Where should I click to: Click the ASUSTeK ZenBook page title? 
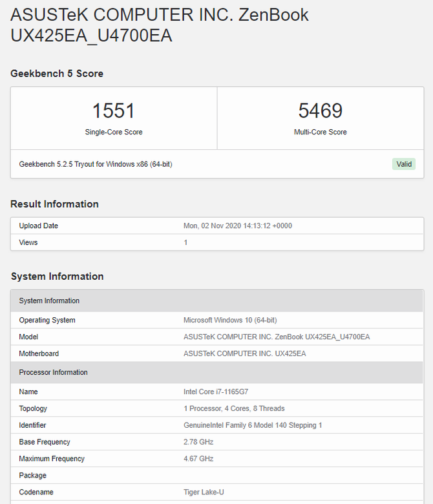(x=160, y=25)
